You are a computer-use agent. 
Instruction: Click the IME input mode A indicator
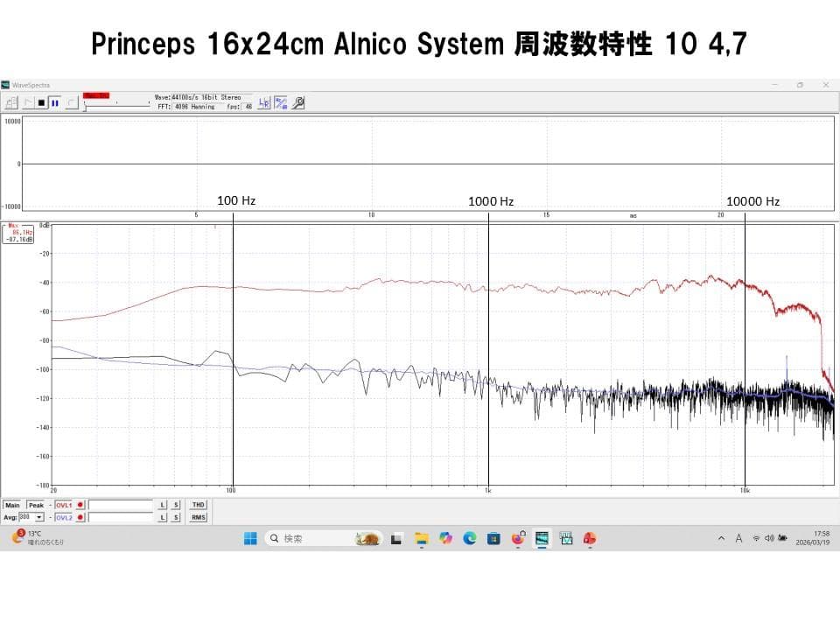[x=738, y=538]
